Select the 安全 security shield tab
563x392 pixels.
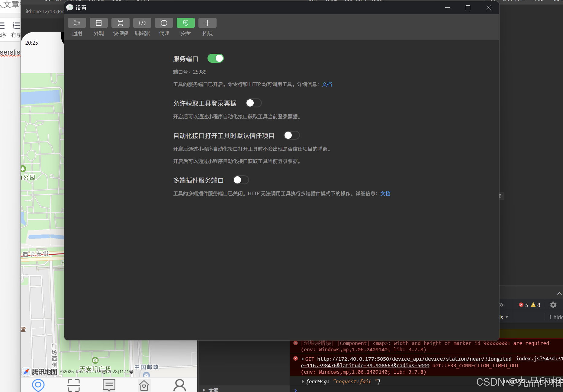click(x=186, y=27)
